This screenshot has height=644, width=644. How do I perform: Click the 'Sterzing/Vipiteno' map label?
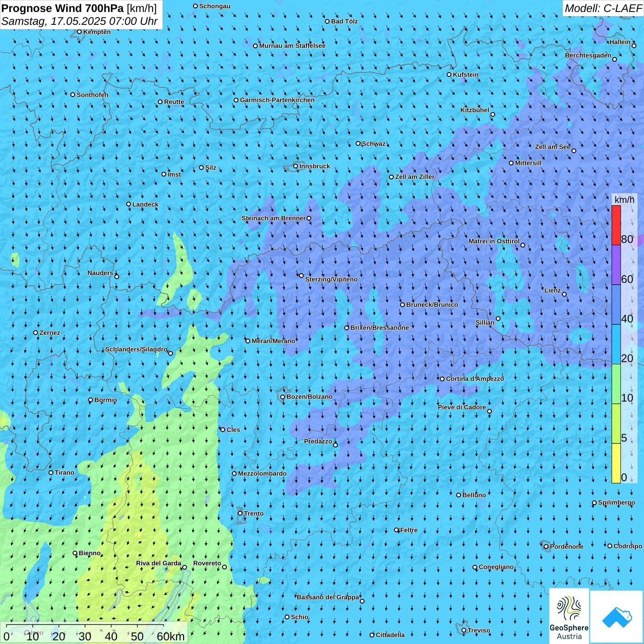click(331, 279)
